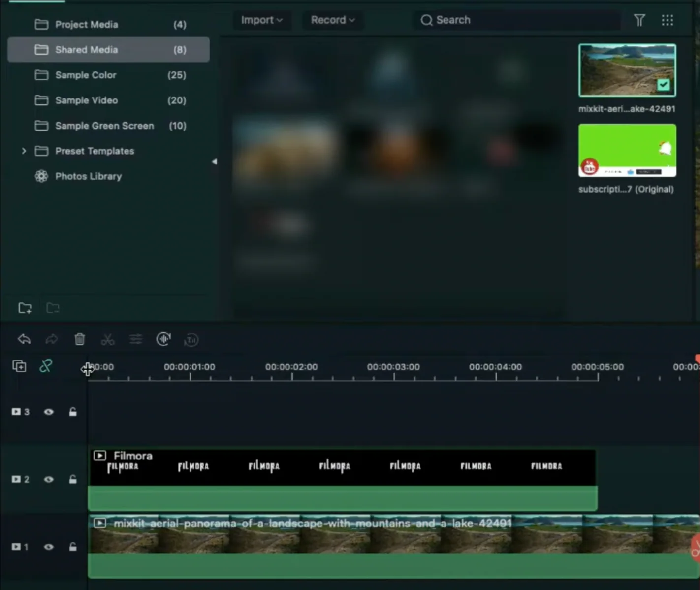Redo the last undone action
700x590 pixels.
tap(52, 339)
